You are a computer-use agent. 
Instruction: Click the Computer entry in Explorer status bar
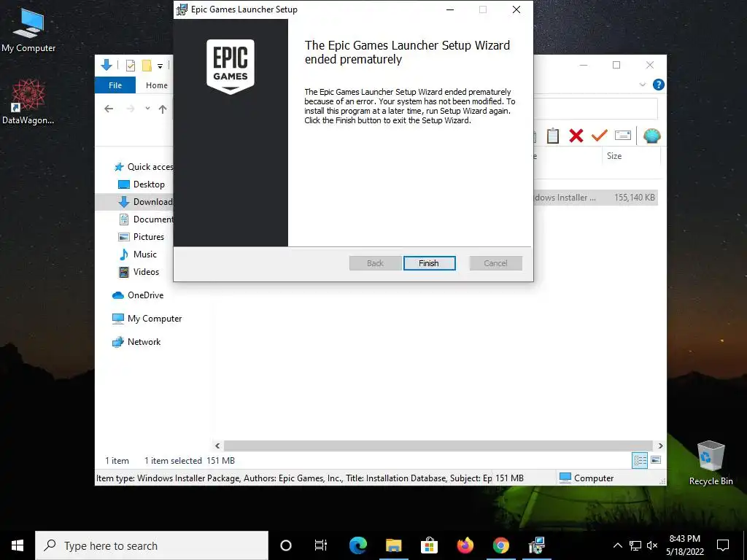coord(587,478)
